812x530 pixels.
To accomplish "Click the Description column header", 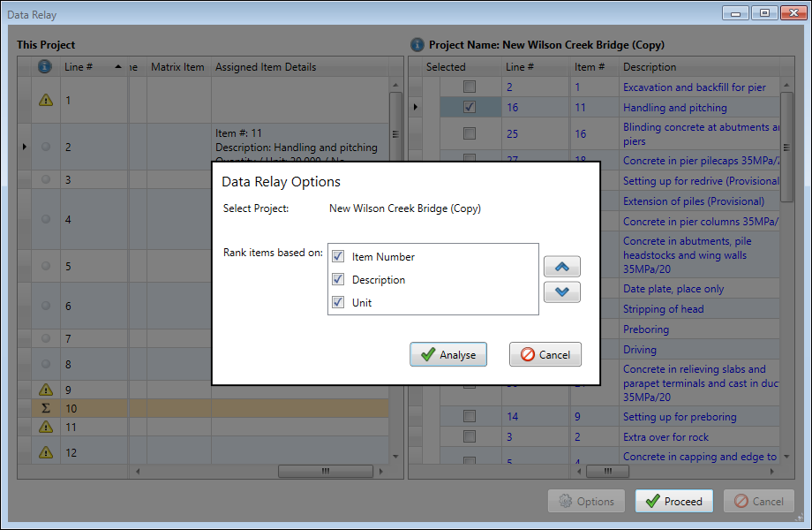I will point(650,67).
